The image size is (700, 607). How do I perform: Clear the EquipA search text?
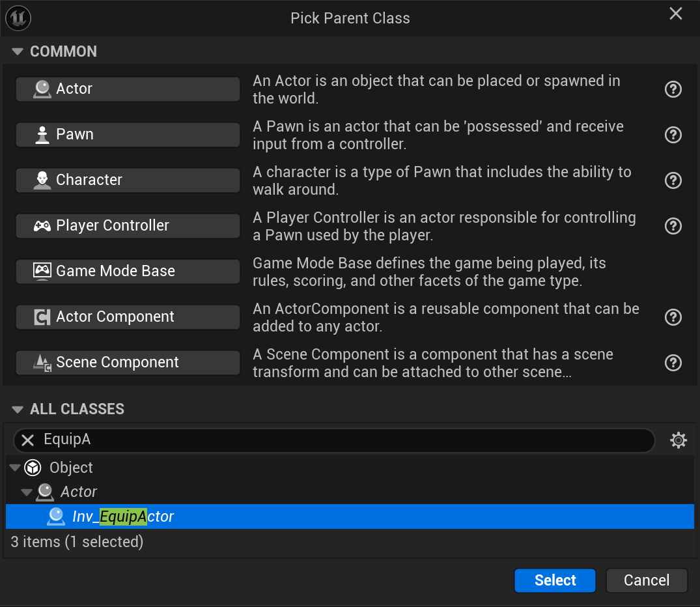click(27, 440)
